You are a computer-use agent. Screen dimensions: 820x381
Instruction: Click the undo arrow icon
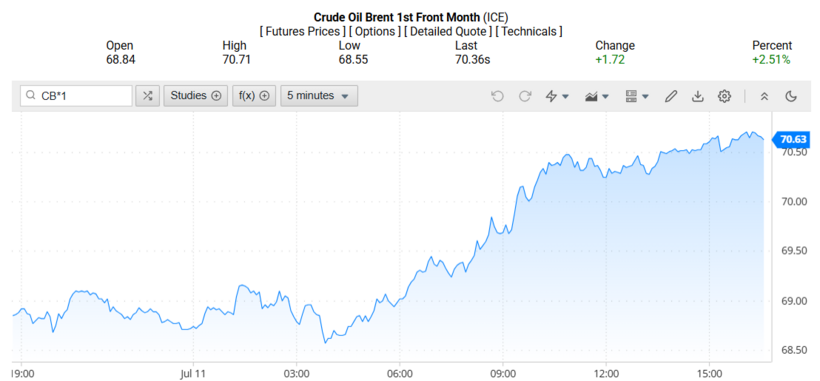coord(497,96)
